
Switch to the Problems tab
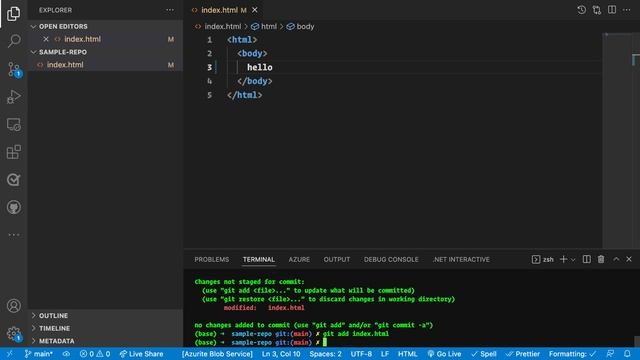click(x=211, y=260)
